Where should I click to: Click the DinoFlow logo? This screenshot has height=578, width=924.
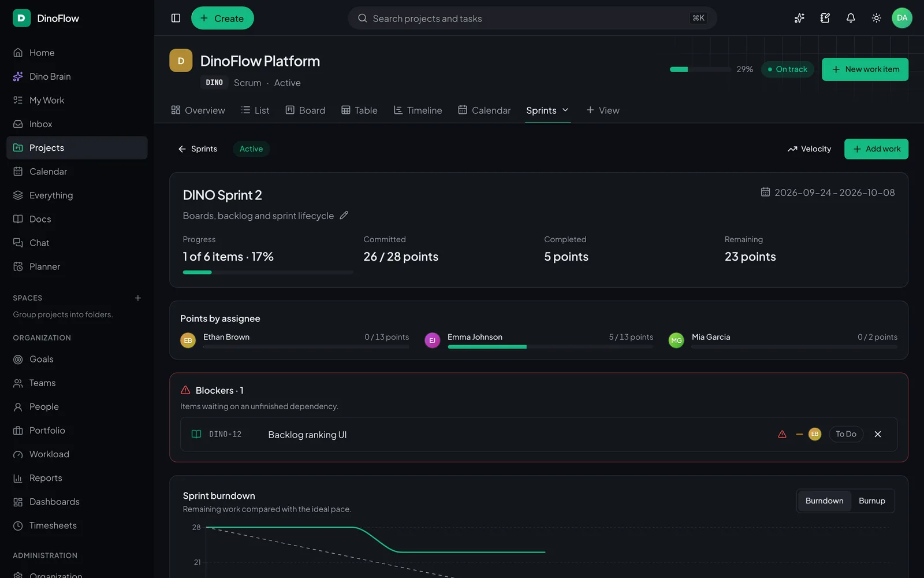click(21, 18)
